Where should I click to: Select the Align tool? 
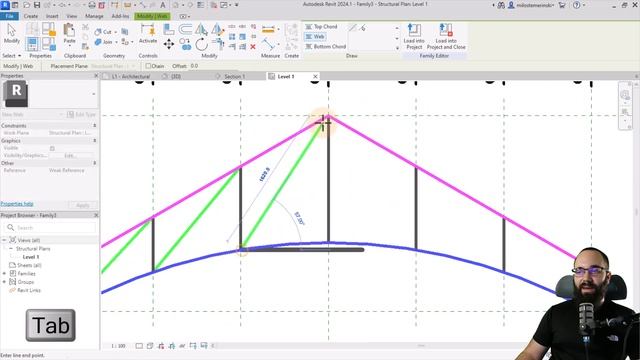[x=169, y=29]
